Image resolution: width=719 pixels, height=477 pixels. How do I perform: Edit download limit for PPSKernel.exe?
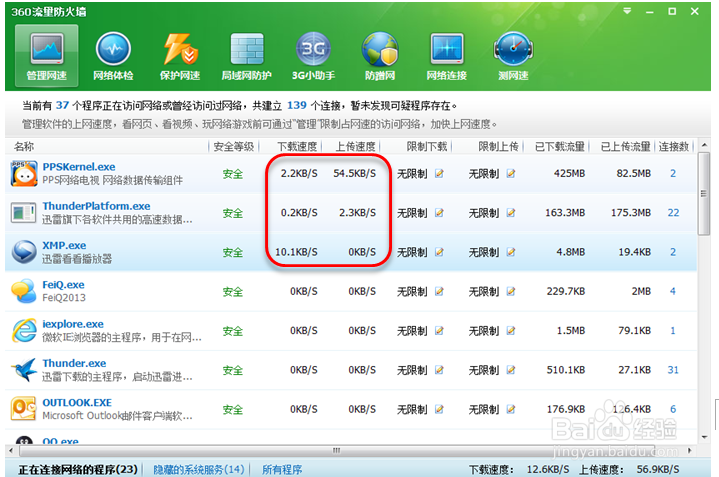[x=439, y=173]
